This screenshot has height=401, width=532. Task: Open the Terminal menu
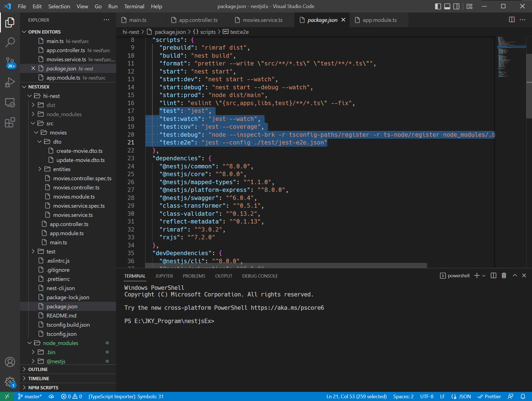click(x=134, y=6)
